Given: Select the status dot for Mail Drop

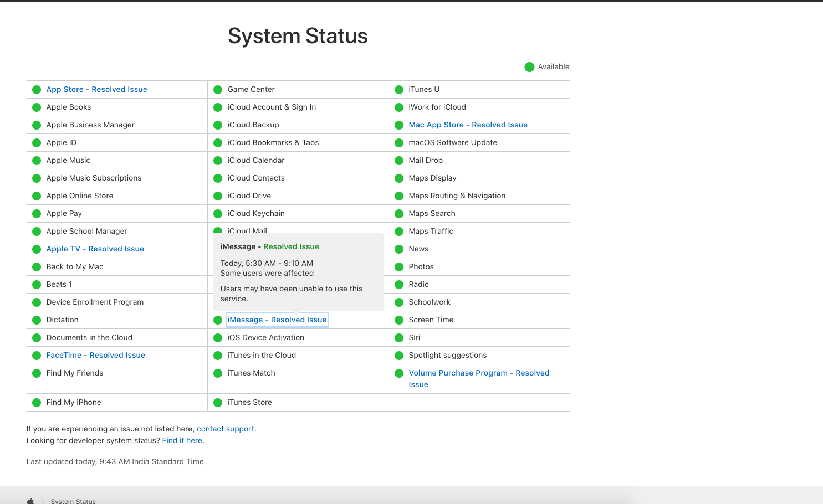Looking at the screenshot, I should pos(399,161).
